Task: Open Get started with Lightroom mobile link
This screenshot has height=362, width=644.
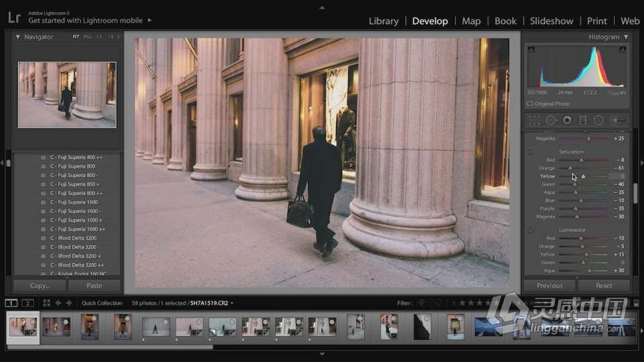Action: coord(85,20)
